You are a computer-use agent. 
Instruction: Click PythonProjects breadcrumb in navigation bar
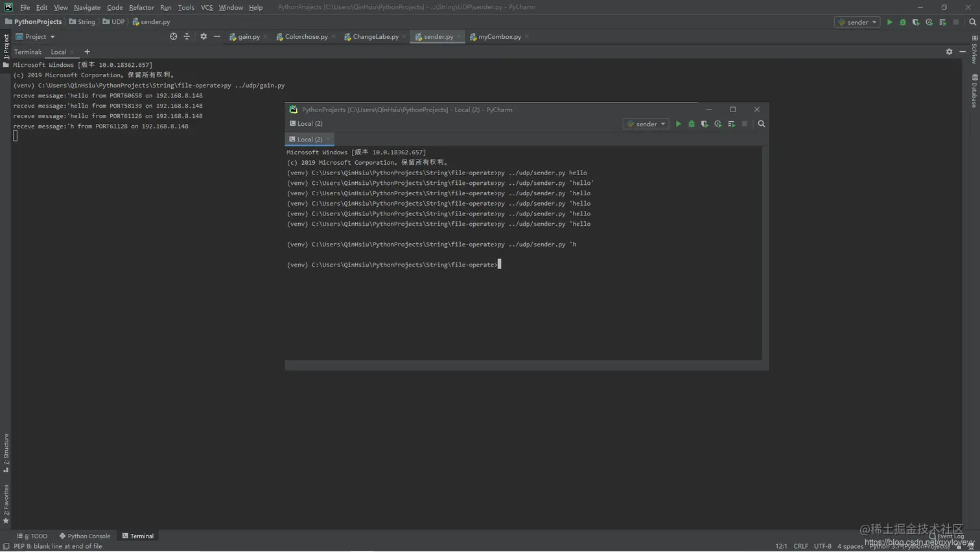tap(34, 22)
